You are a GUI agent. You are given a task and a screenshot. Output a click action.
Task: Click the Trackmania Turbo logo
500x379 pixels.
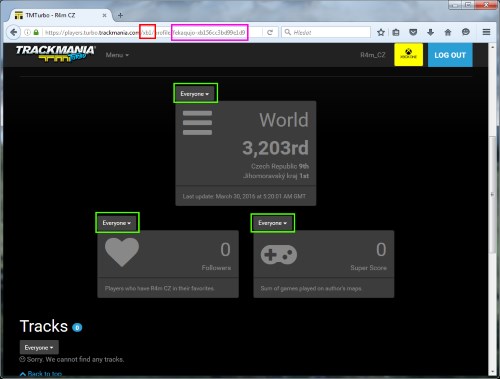tap(55, 54)
